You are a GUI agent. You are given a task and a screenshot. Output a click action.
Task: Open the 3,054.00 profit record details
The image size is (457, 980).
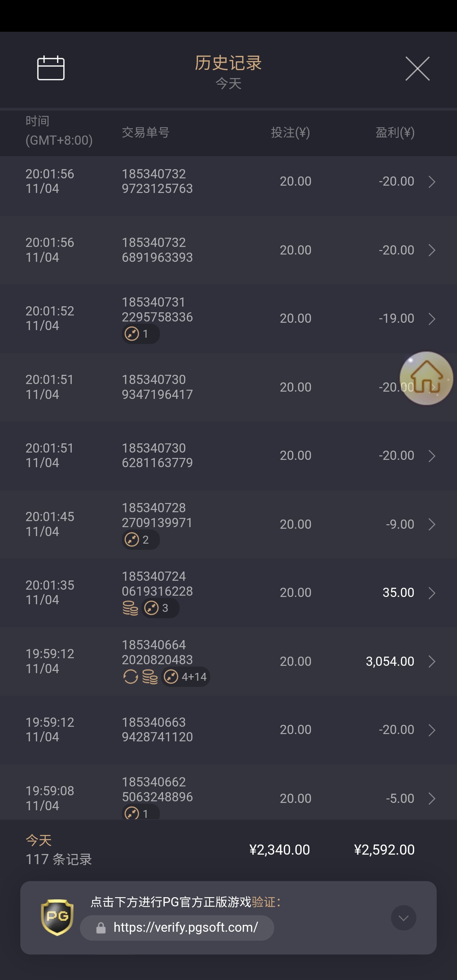click(x=432, y=661)
